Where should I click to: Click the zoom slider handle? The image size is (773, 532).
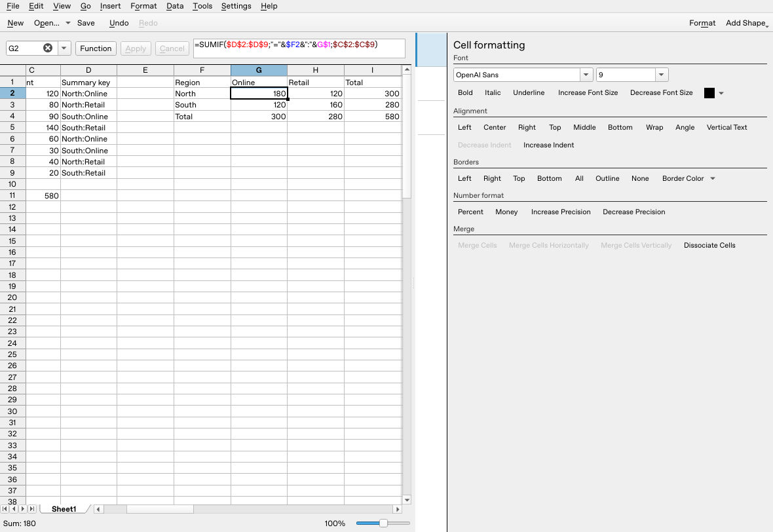click(x=383, y=523)
